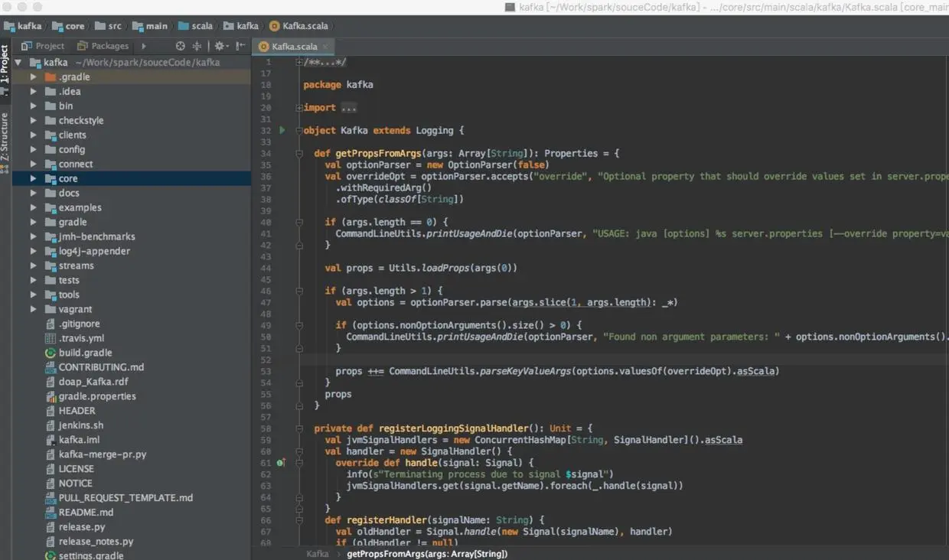This screenshot has height=560, width=949.
Task: Click the NOTICE file icon
Action: pos(51,484)
